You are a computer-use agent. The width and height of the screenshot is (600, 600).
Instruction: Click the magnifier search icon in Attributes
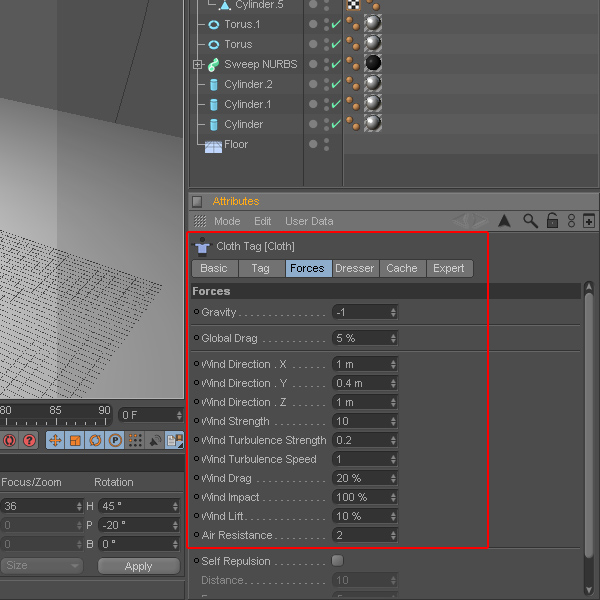[x=530, y=221]
